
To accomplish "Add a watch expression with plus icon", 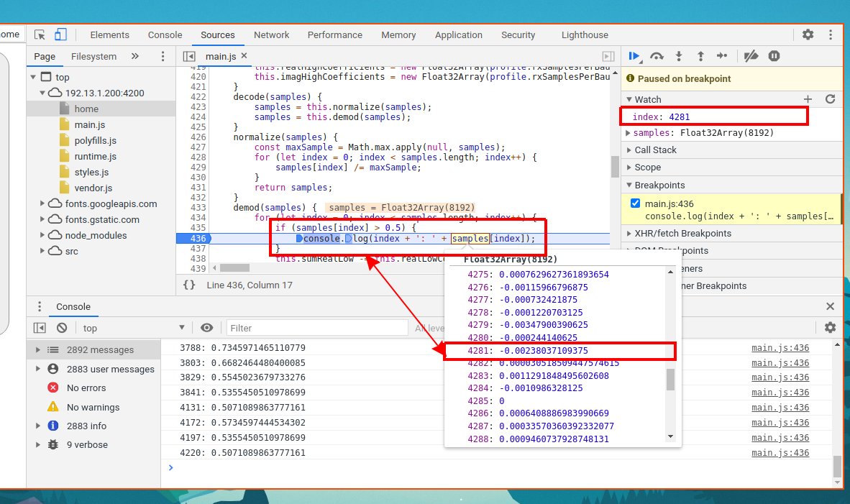I will click(x=808, y=99).
